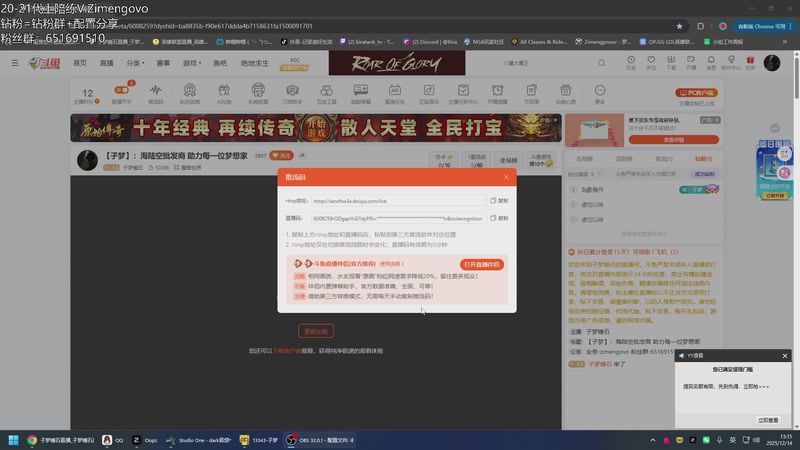Go to 直播 in top navigation
The image size is (800, 450).
(107, 63)
